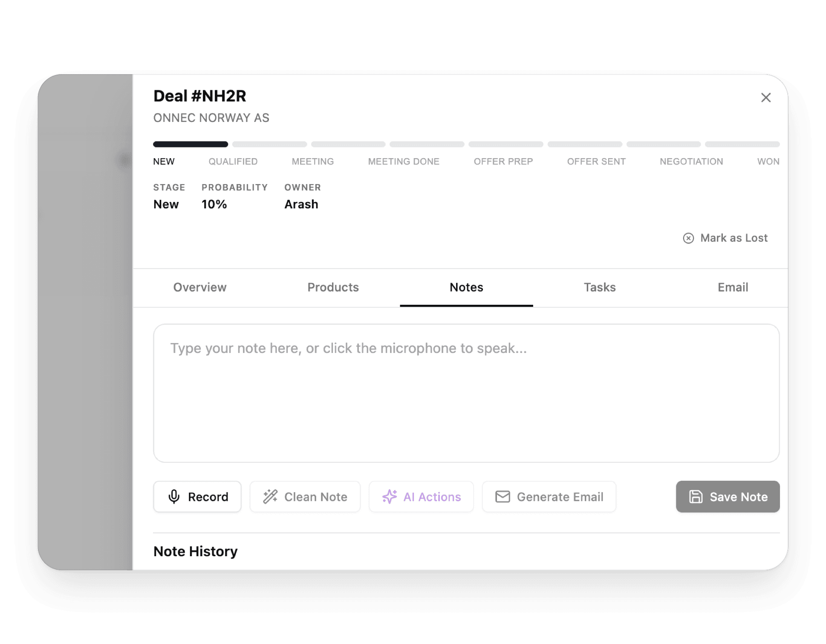Select the NEW stage progress segment
826x644 pixels.
[x=191, y=144]
